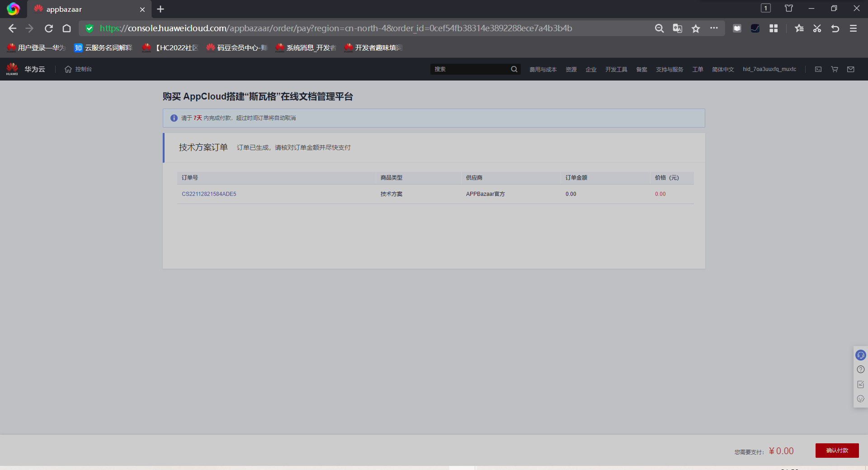The width and height of the screenshot is (868, 470).
Task: Select the appbazaar tab
Action: pos(90,9)
